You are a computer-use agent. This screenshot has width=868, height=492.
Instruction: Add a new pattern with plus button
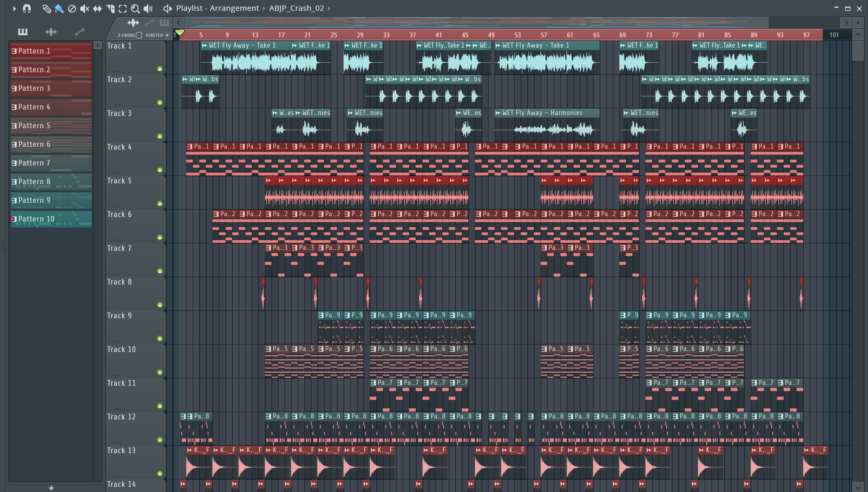[x=51, y=488]
